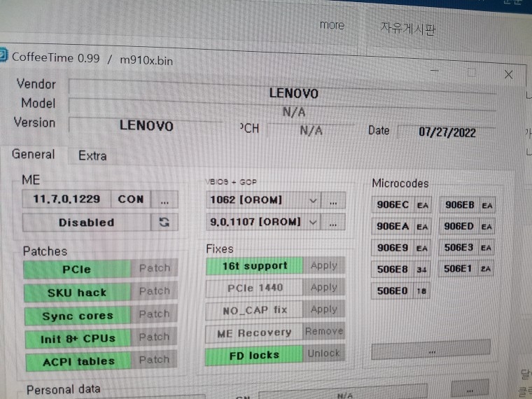Click the Vendor field showing LENOVO
Viewport: 532px width, 399px height.
pos(282,92)
